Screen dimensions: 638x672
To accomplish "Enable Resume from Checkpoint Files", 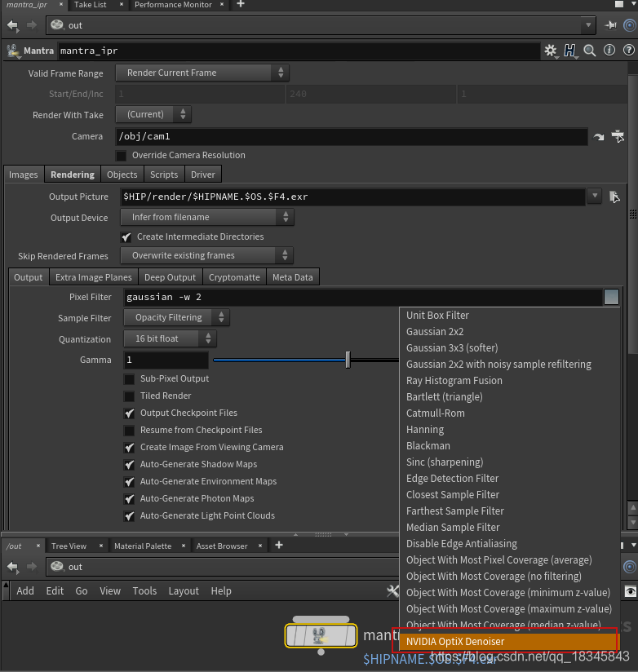I will pyautogui.click(x=129, y=431).
